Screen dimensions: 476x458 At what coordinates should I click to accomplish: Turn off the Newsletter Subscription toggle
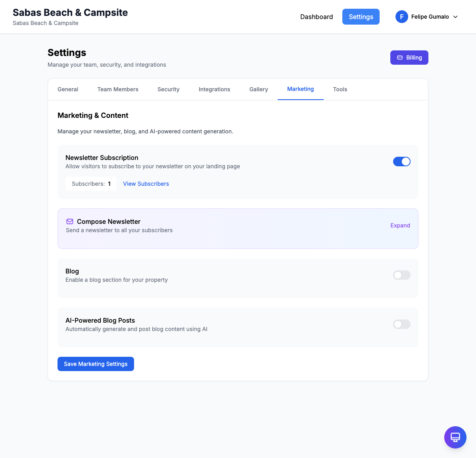[401, 162]
